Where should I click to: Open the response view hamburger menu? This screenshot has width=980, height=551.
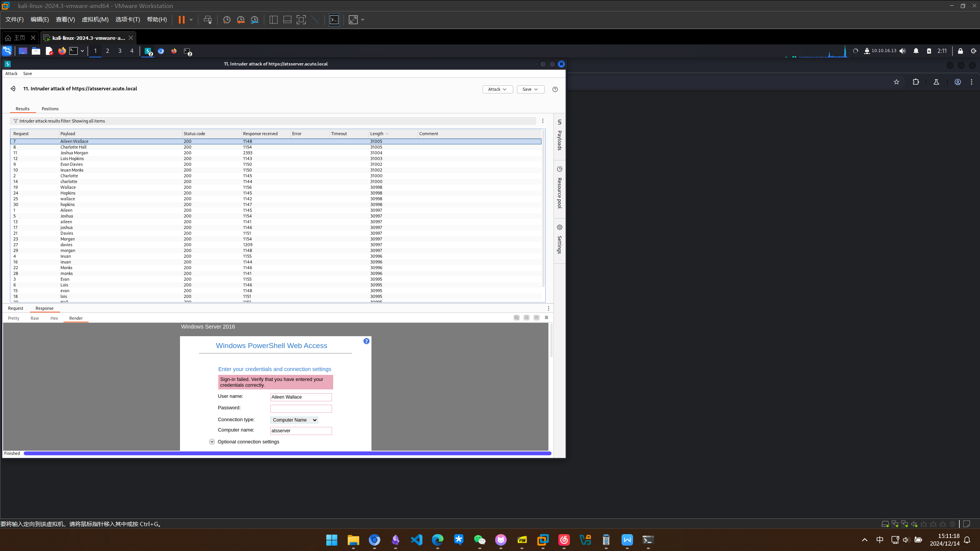pyautogui.click(x=546, y=317)
